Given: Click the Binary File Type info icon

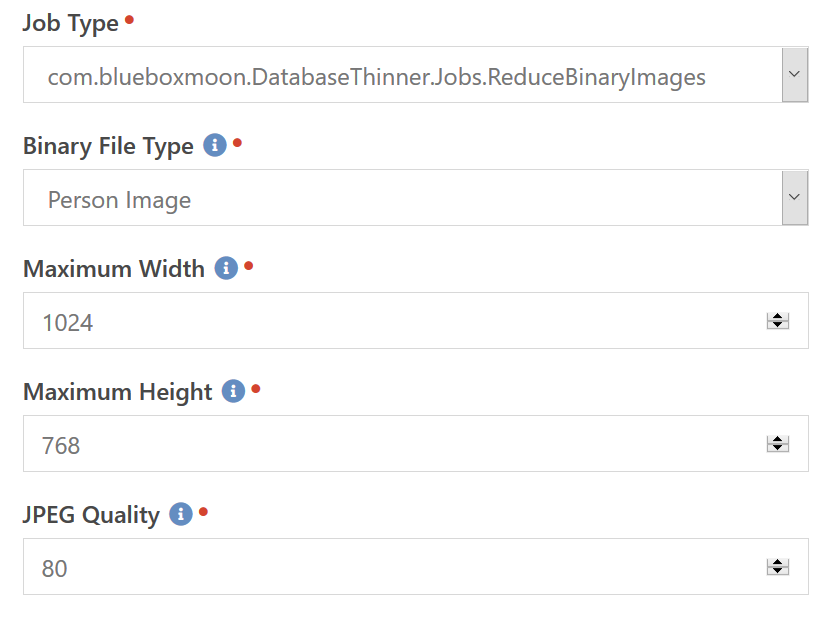Looking at the screenshot, I should point(214,145).
